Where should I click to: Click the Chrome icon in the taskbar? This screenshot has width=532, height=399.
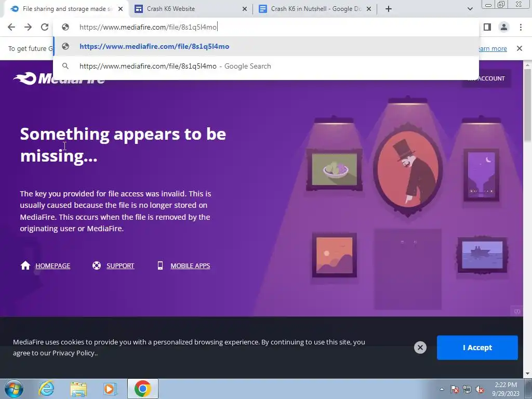coord(143,389)
